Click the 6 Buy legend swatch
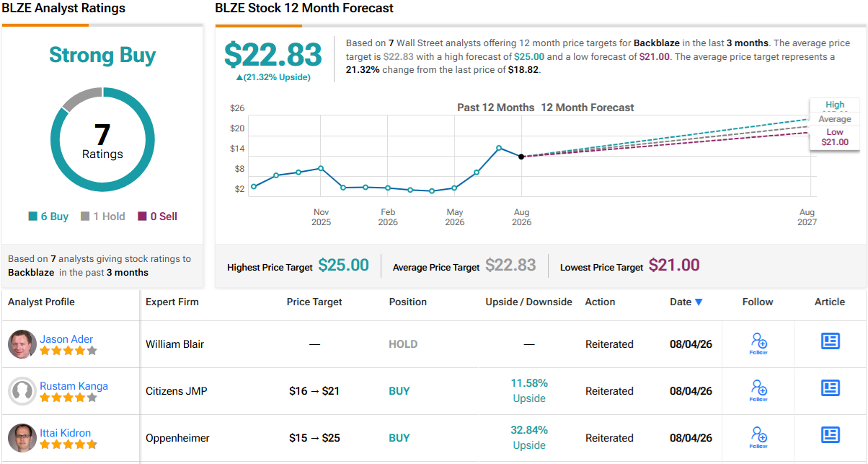 pos(32,216)
